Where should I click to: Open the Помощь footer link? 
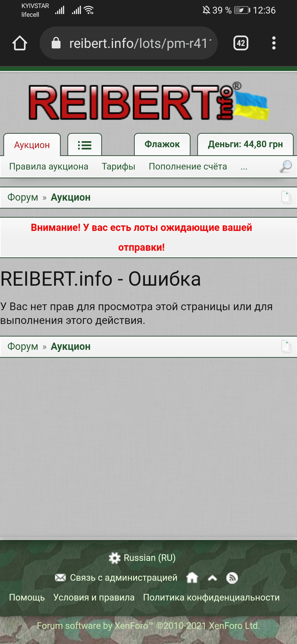click(27, 597)
